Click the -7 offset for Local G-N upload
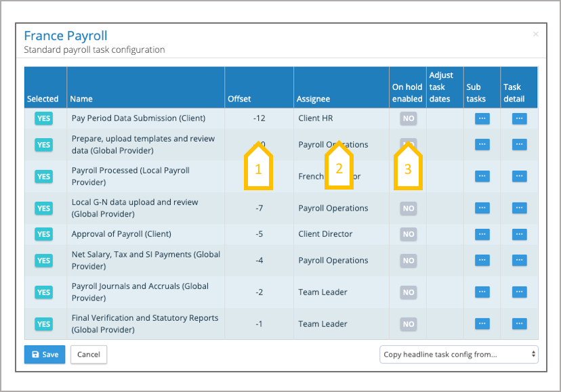The height and width of the screenshot is (392, 561). click(259, 209)
